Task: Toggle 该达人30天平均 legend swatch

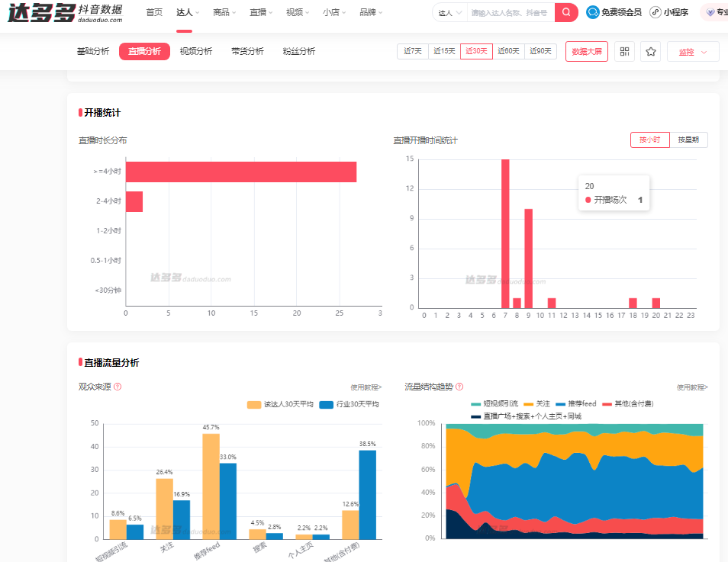Action: tap(253, 404)
